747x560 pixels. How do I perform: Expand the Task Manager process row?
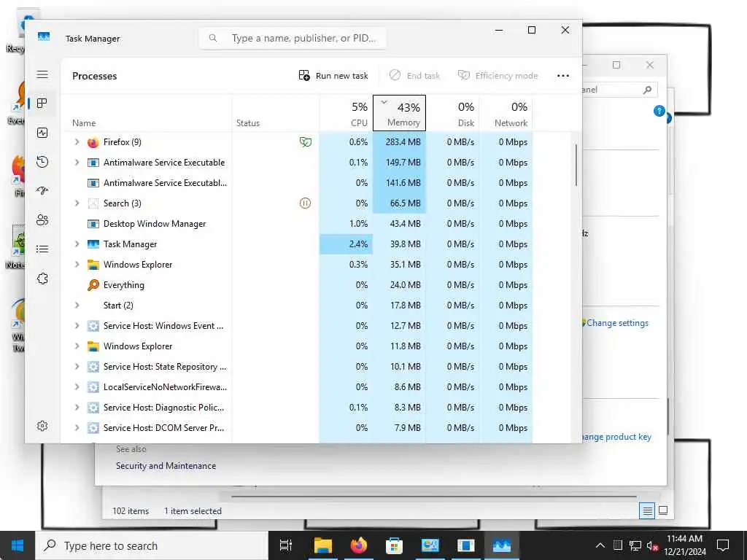click(x=77, y=244)
